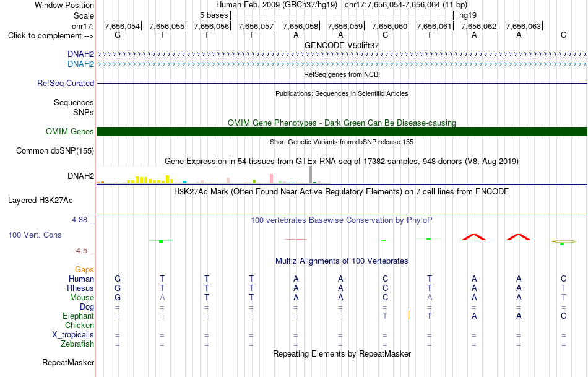Click the RepeatMasker track label
Viewport: 588px width, 377px height.
(68, 362)
